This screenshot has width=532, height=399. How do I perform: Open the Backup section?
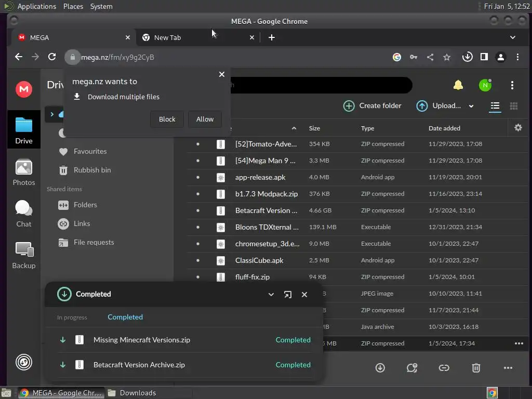point(24,256)
